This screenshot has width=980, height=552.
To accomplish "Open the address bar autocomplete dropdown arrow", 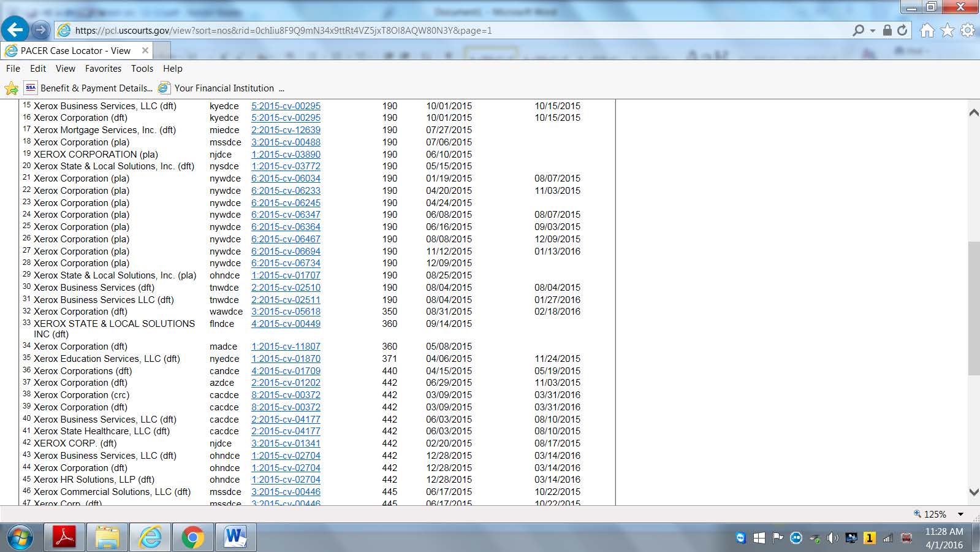I will coord(873,30).
